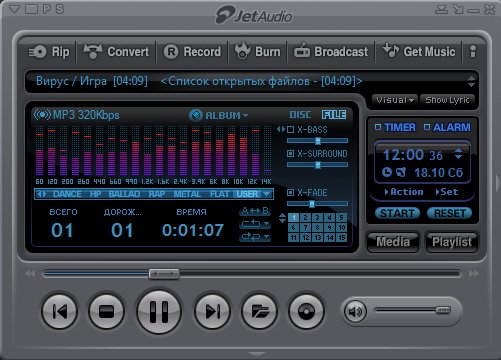Select track number 1 in grid
This screenshot has width=501, height=360.
293,218
